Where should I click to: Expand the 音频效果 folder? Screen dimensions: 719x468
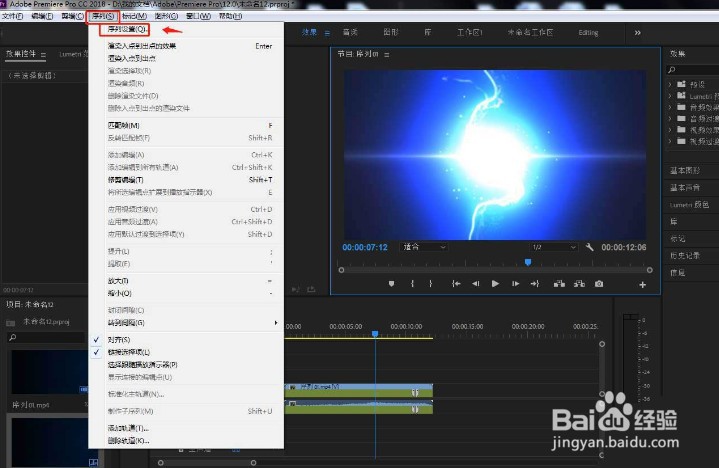(670, 107)
